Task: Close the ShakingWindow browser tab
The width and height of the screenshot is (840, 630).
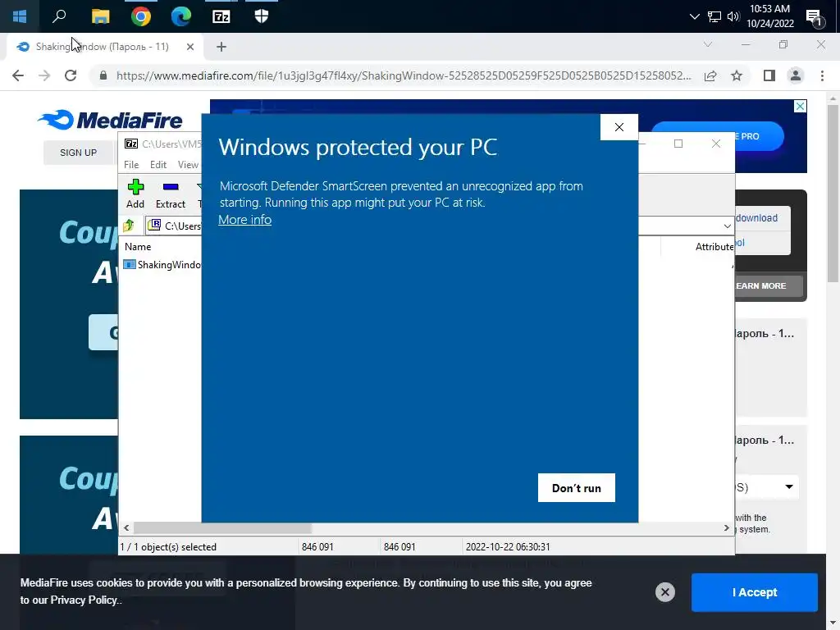Action: [x=190, y=47]
